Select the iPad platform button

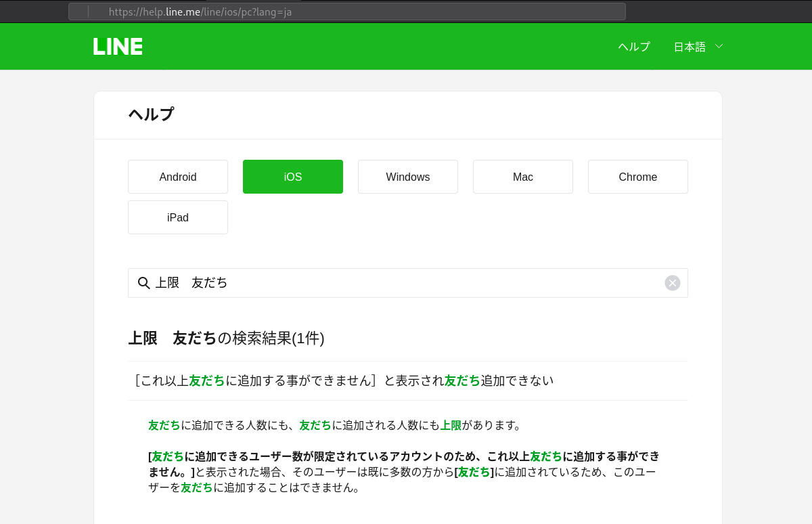177,217
